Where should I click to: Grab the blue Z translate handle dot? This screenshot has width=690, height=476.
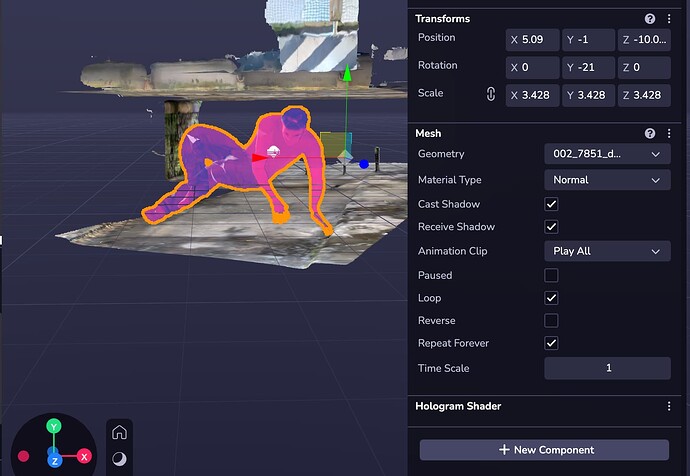tap(363, 164)
